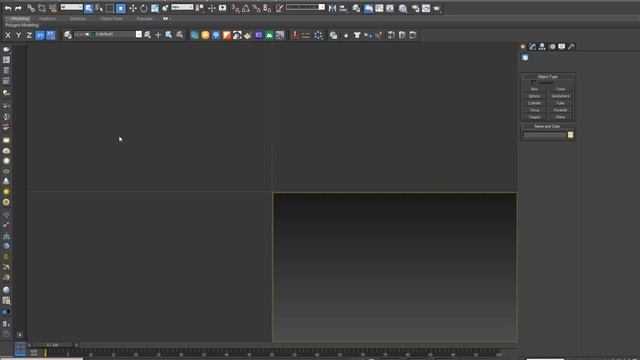Click the teapot Render Production icon
The height and width of the screenshot is (360, 640).
(437, 8)
